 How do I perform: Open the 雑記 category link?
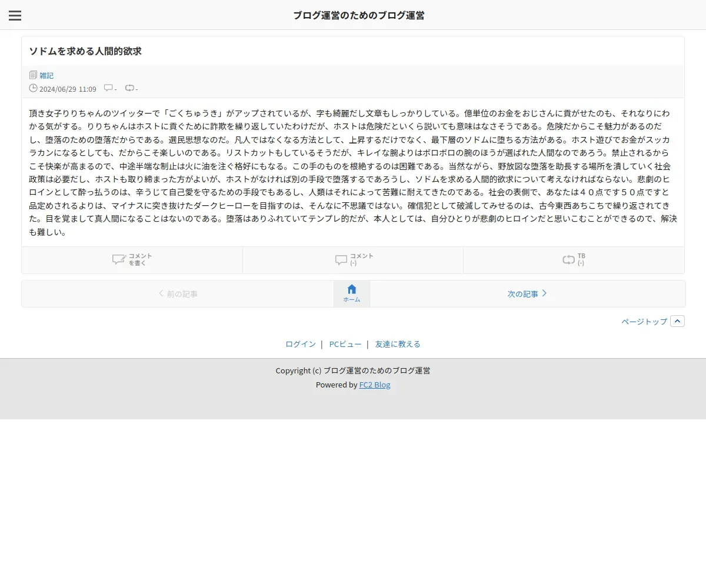coord(46,75)
